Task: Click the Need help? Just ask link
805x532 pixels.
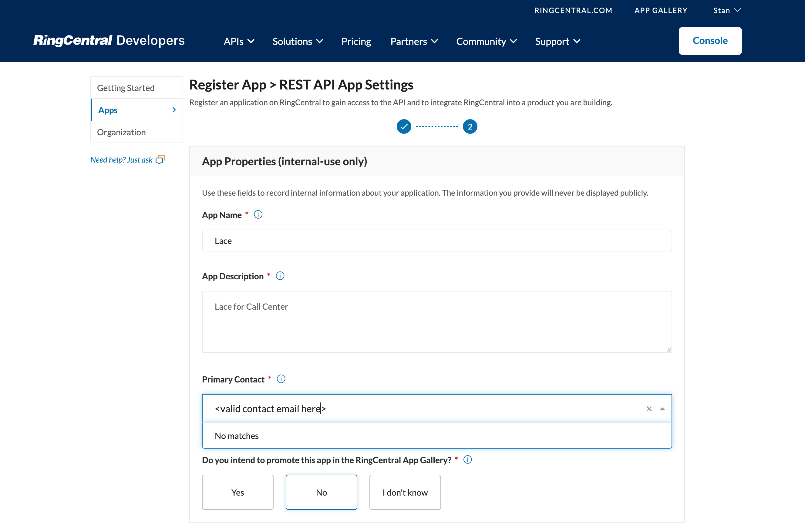Action: tap(121, 160)
